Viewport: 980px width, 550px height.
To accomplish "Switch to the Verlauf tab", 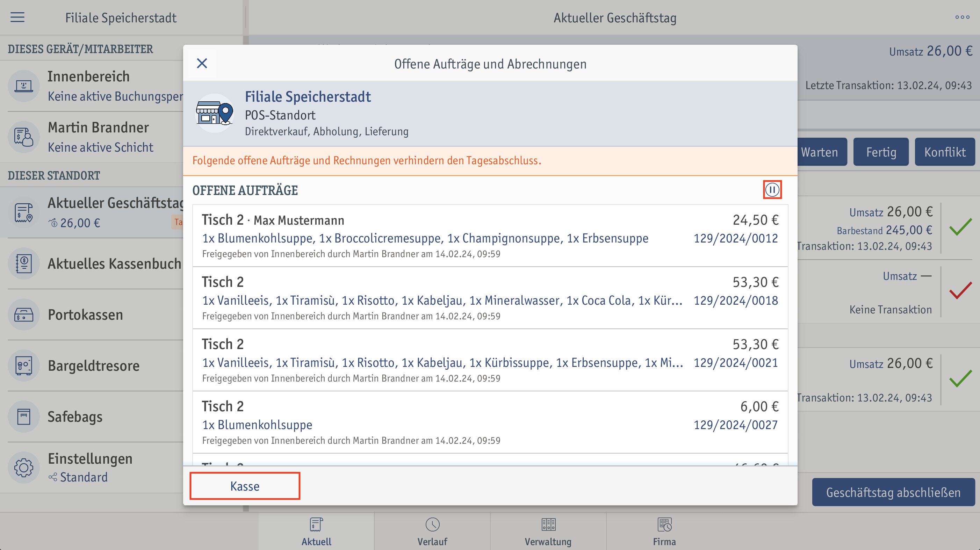I will point(432,531).
